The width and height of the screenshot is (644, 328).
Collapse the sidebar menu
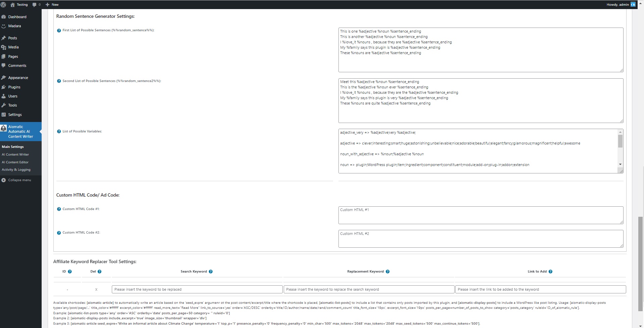16,180
